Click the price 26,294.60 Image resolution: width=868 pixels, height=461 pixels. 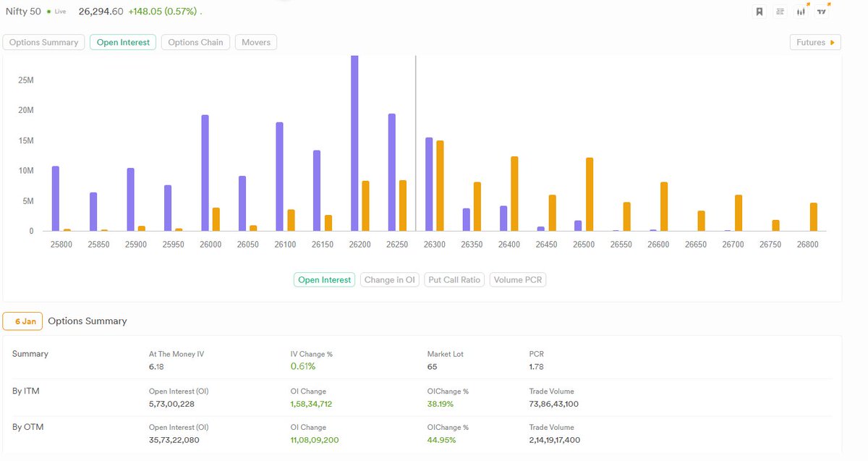[101, 12]
